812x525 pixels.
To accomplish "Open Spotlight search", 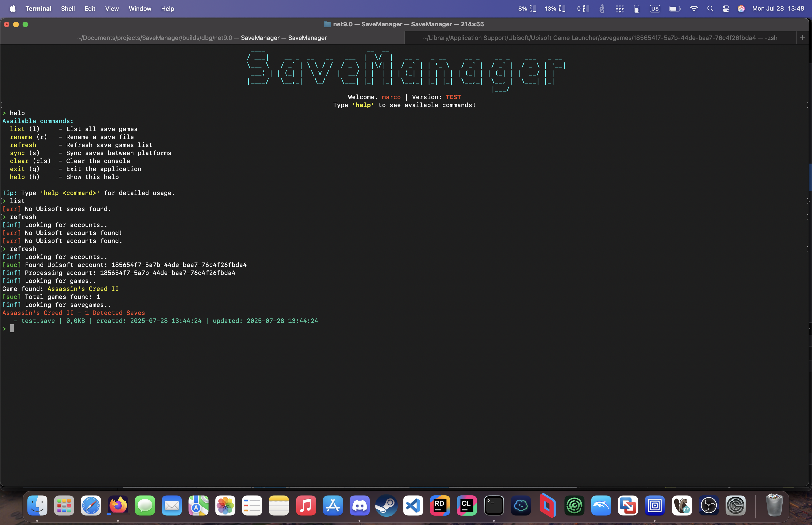I will pyautogui.click(x=710, y=8).
